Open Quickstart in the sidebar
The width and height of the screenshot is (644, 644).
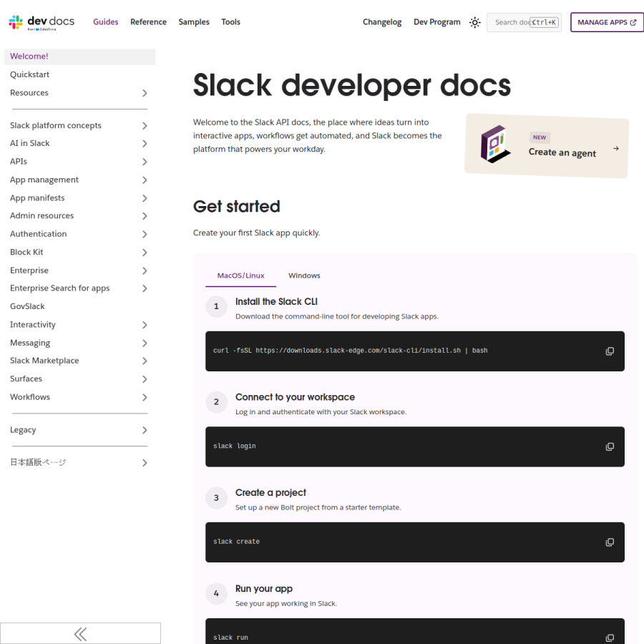[x=29, y=74]
